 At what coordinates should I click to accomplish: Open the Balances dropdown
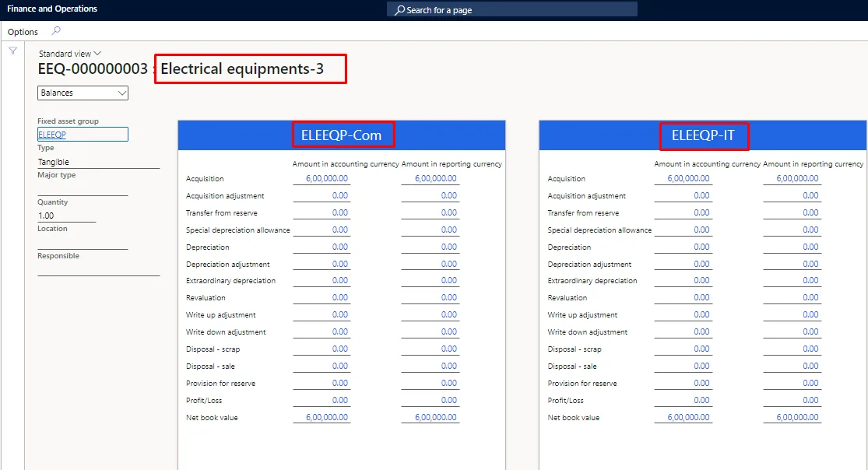click(83, 93)
